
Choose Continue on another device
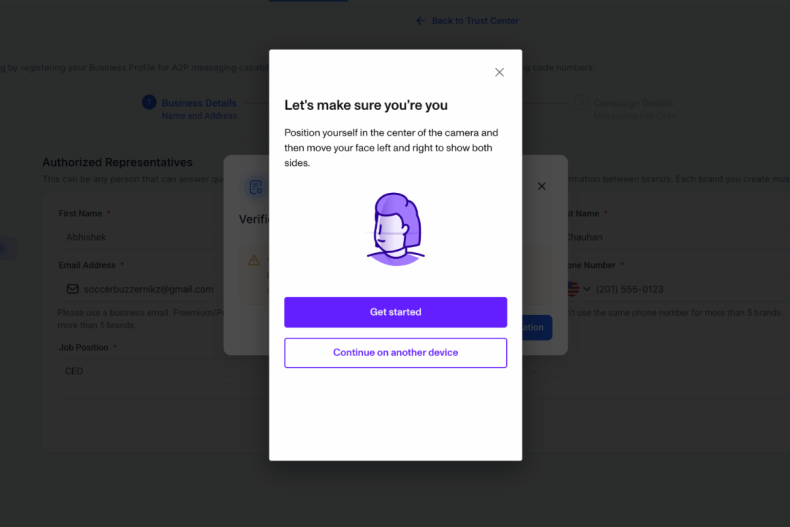tap(396, 353)
